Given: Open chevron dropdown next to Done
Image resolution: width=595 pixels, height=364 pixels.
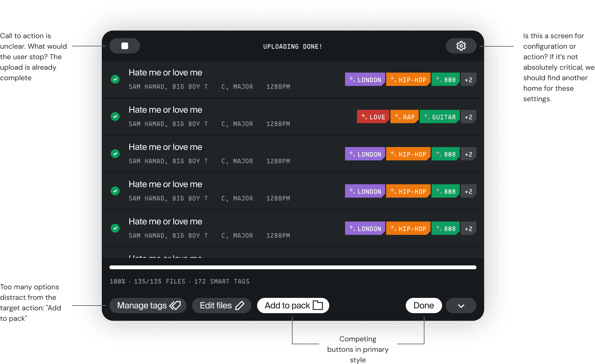Looking at the screenshot, I should tap(461, 306).
